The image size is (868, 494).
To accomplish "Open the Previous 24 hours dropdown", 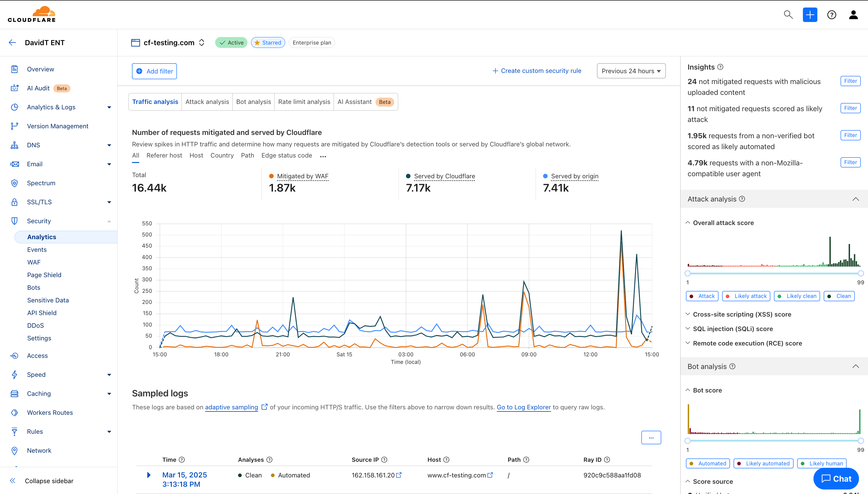I will tap(631, 70).
